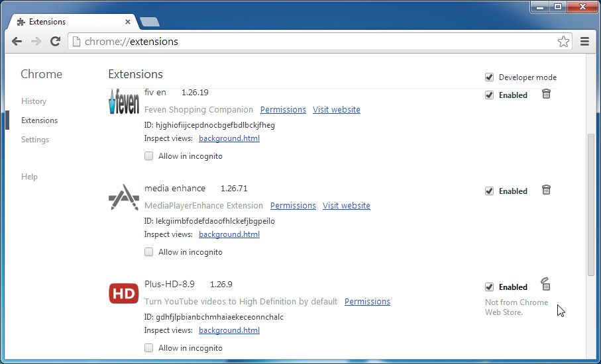This screenshot has height=364, width=601.
Task: Open Help in the sidebar
Action: click(x=30, y=177)
